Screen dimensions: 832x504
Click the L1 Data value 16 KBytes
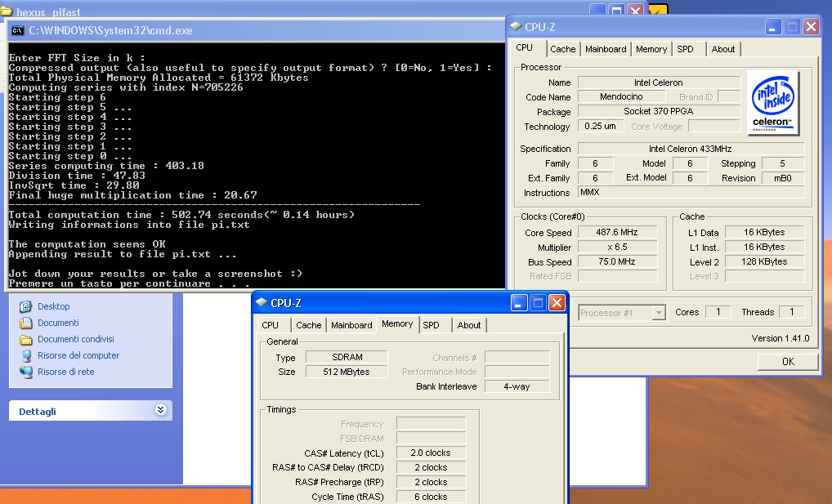pos(764,232)
